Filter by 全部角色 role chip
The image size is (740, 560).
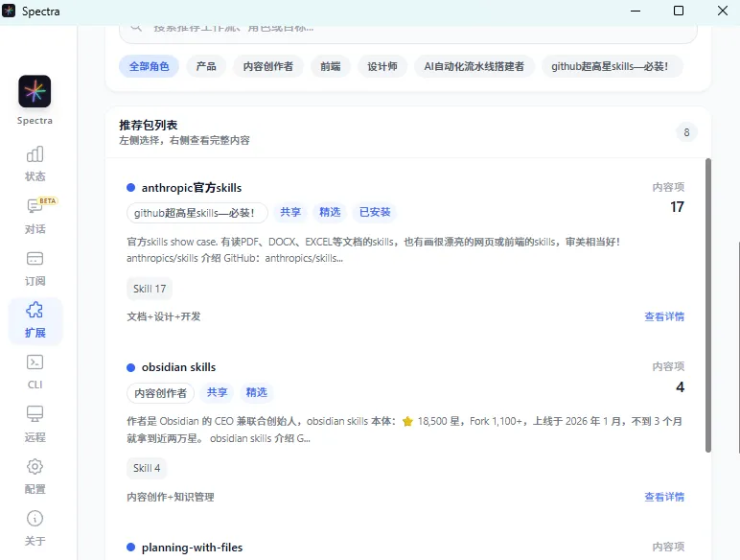150,66
